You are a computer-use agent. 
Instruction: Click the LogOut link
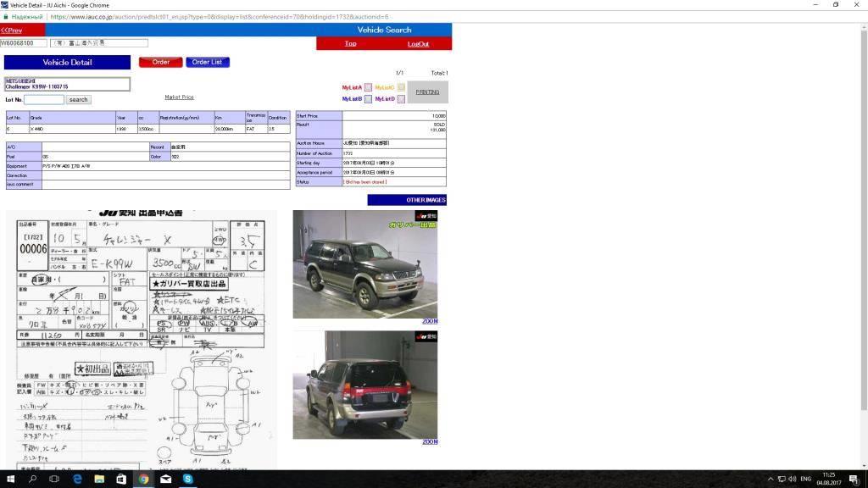(418, 44)
